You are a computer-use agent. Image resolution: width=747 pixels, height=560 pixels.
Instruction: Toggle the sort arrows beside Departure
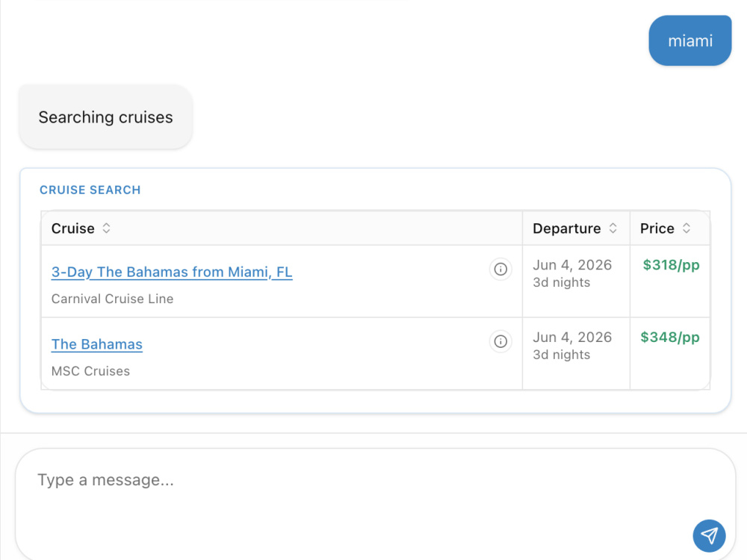(613, 228)
